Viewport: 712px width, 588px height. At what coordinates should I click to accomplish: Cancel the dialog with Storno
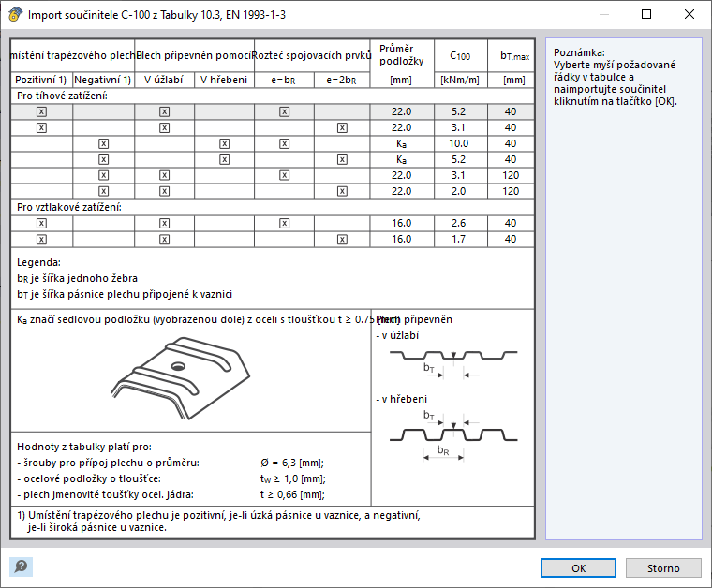click(663, 568)
